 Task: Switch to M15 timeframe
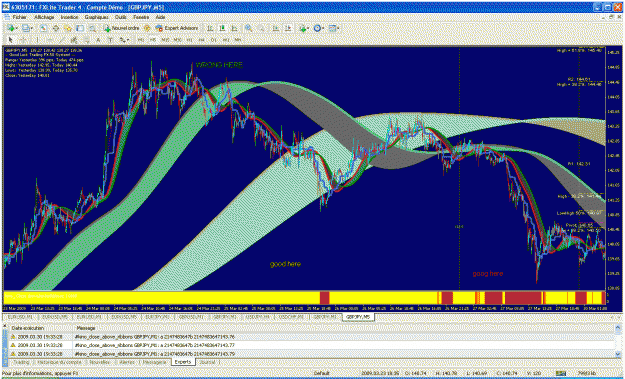click(x=165, y=40)
